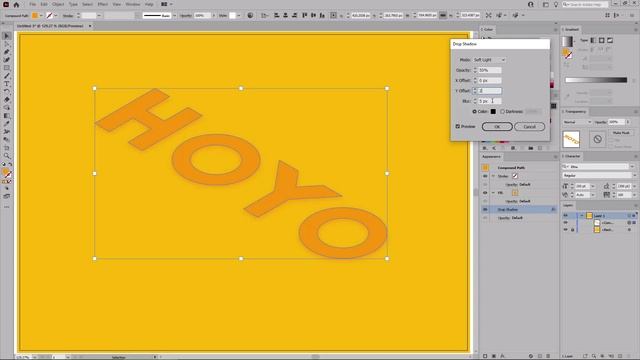The height and width of the screenshot is (360, 640).
Task: Choose the Freeform Gradient type icon
Action: click(610, 40)
